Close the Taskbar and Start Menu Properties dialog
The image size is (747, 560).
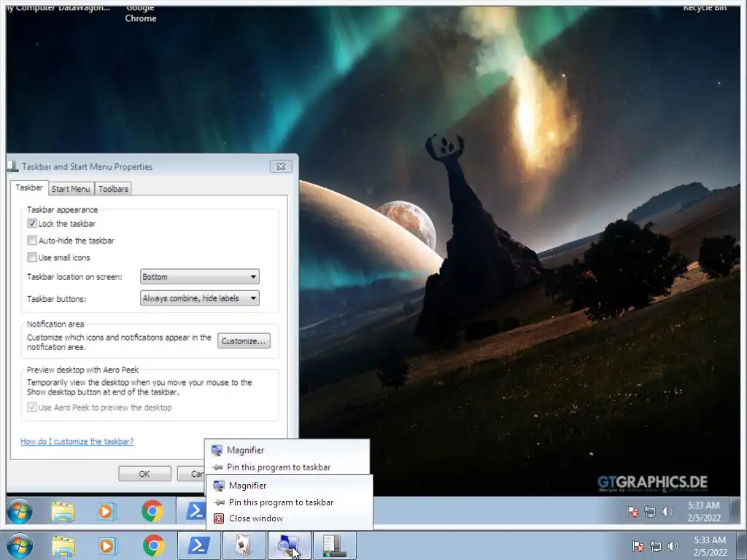click(281, 166)
